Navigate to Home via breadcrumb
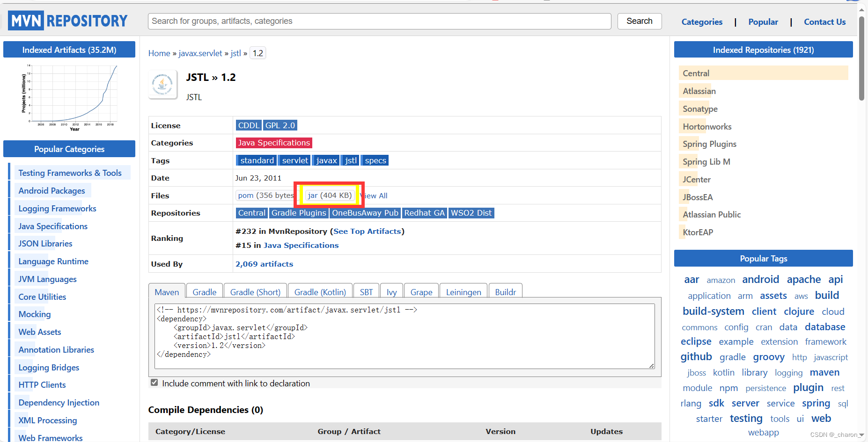 click(159, 53)
